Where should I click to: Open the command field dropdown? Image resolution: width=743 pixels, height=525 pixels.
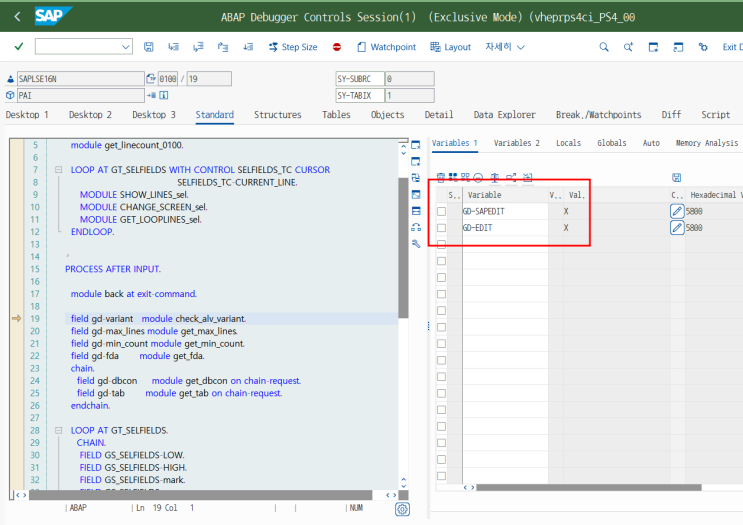click(127, 47)
